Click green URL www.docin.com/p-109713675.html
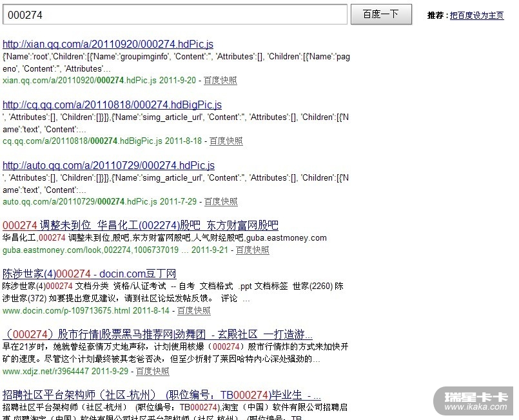Image resolution: width=519 pixels, height=420 pixels. (66, 311)
